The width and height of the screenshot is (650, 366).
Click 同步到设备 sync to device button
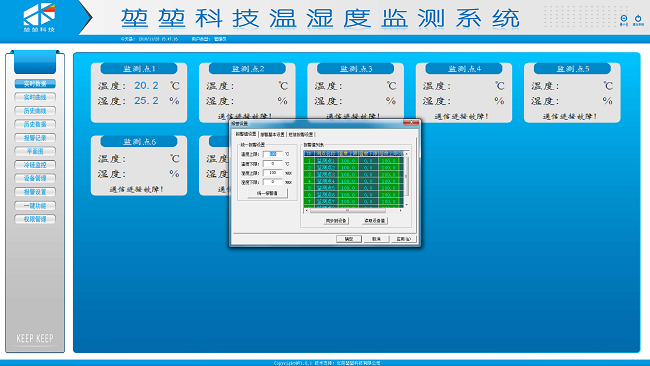click(336, 221)
